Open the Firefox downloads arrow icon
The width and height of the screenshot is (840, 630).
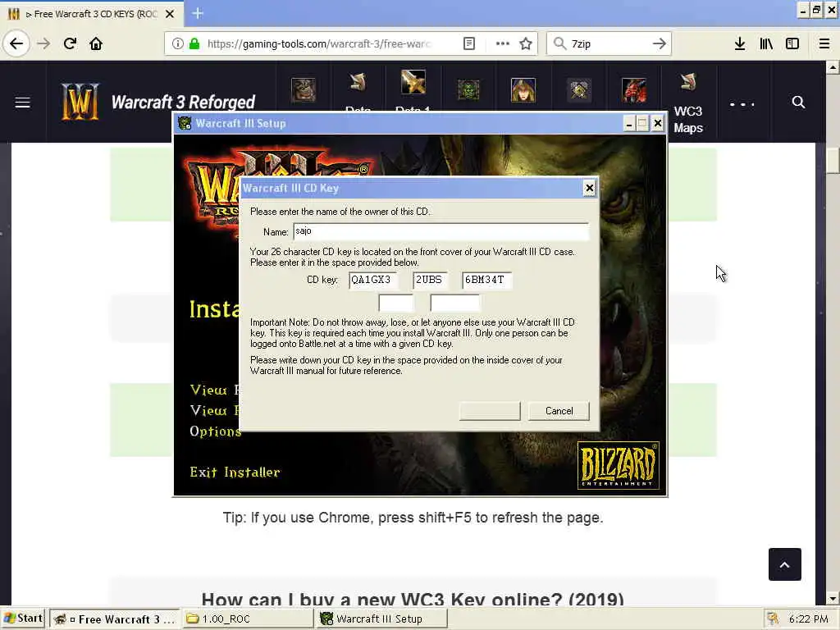pyautogui.click(x=740, y=43)
